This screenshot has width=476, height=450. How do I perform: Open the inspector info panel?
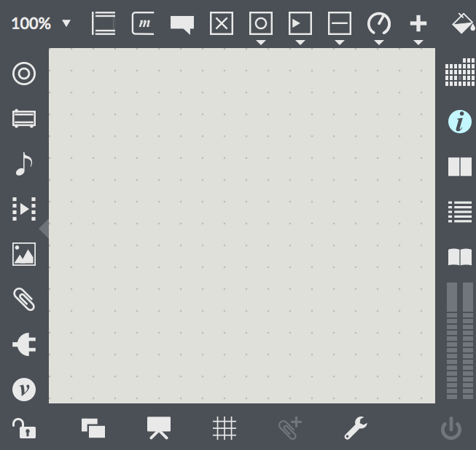(459, 122)
